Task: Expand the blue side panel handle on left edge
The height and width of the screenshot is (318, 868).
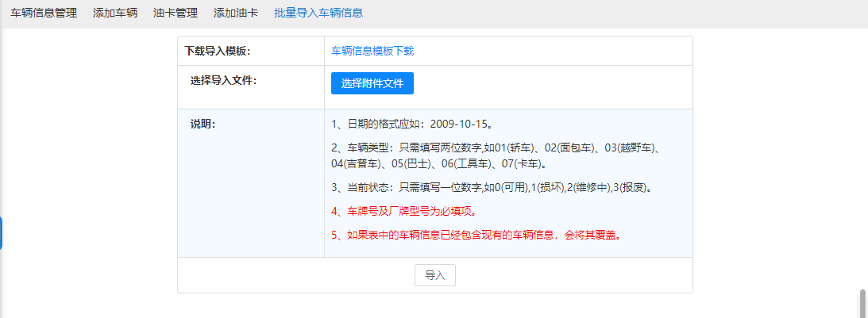Action: (x=2, y=232)
